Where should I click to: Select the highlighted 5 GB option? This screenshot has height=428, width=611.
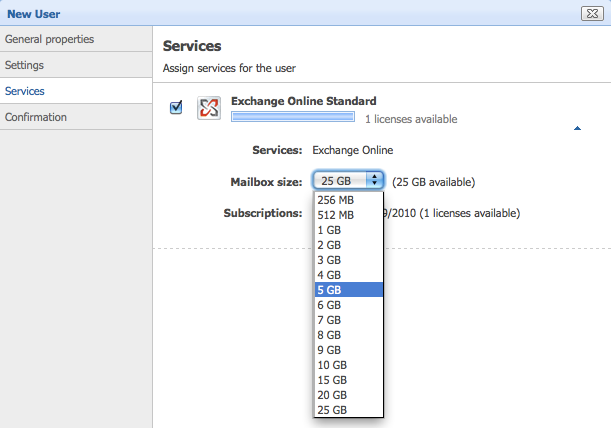(x=349, y=290)
